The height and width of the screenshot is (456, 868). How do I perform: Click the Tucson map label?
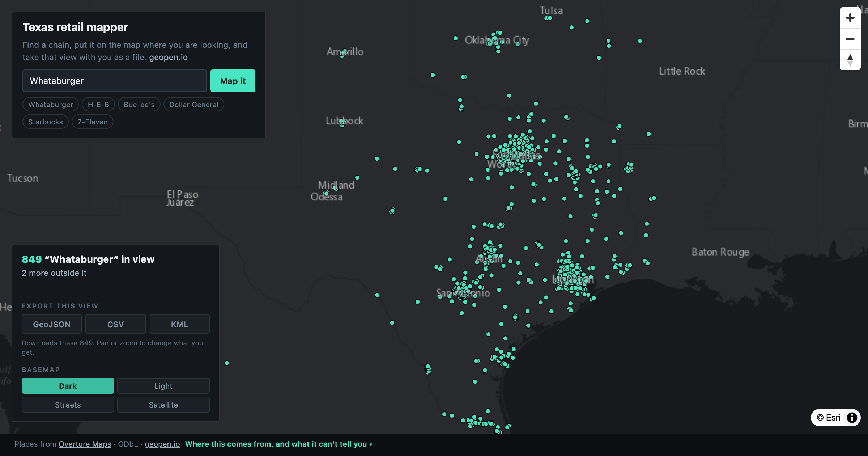coord(23,178)
